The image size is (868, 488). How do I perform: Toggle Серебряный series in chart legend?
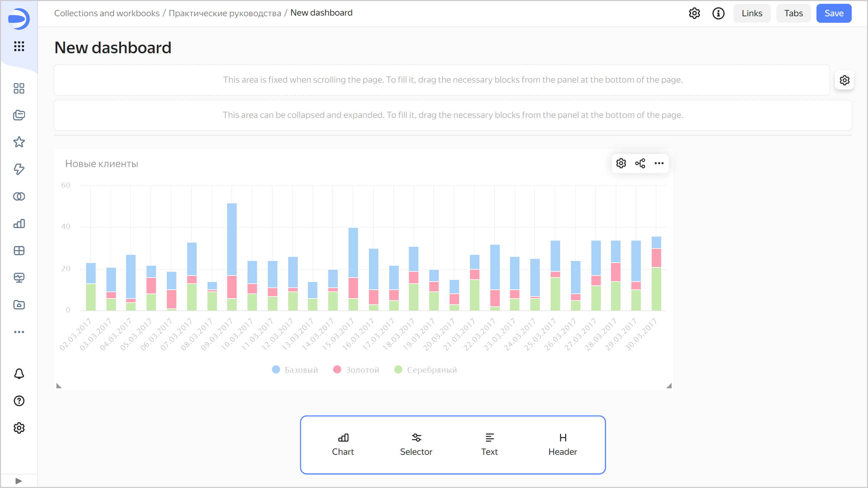click(426, 370)
